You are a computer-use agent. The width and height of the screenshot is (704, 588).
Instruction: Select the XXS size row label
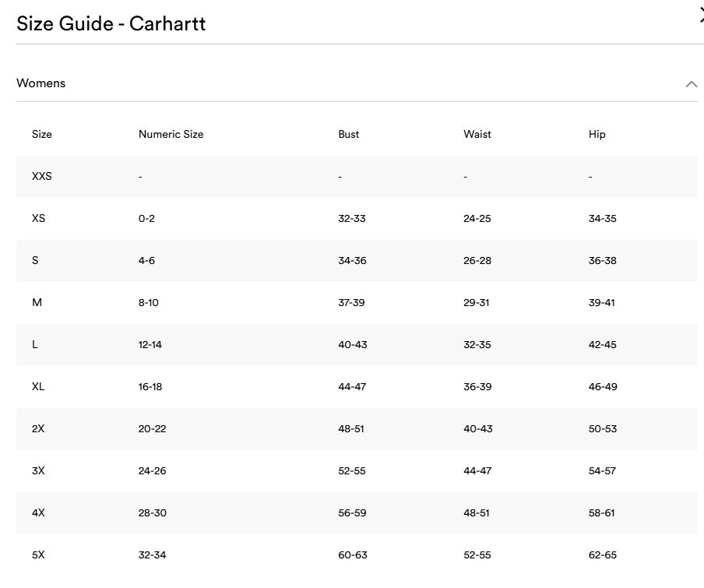point(42,176)
